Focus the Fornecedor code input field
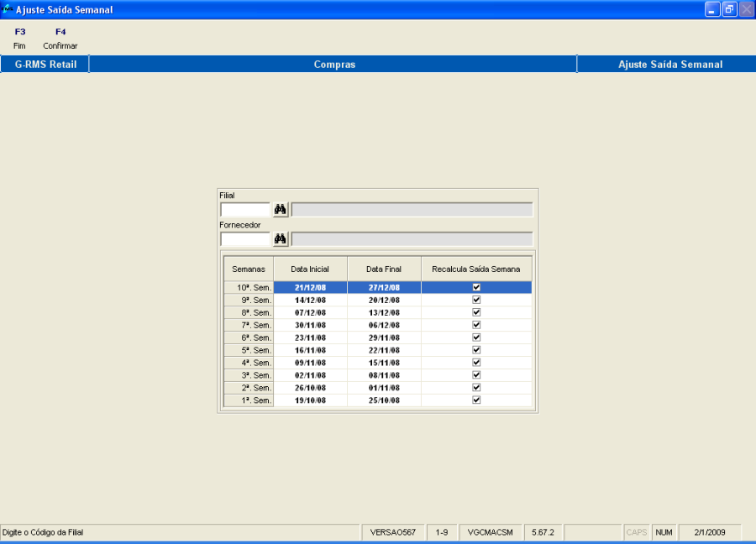756x544 pixels. tap(245, 239)
